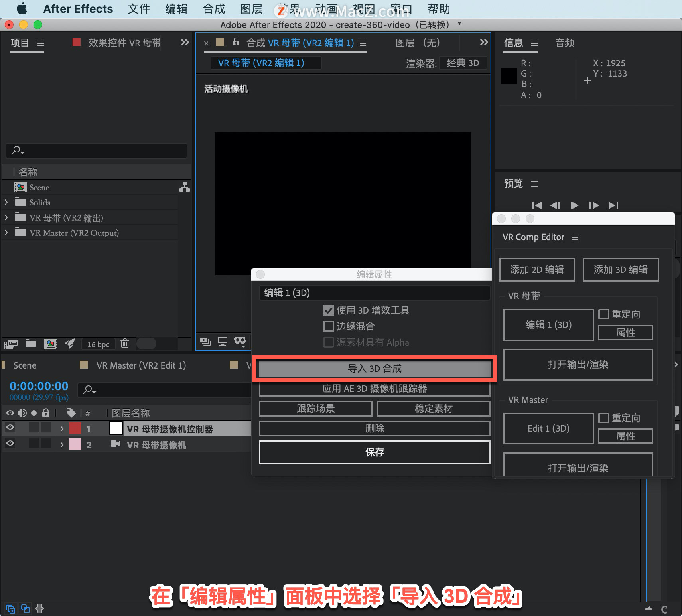Click 稳定素材 button
Screen dimensions: 682x616
pyautogui.click(x=434, y=409)
